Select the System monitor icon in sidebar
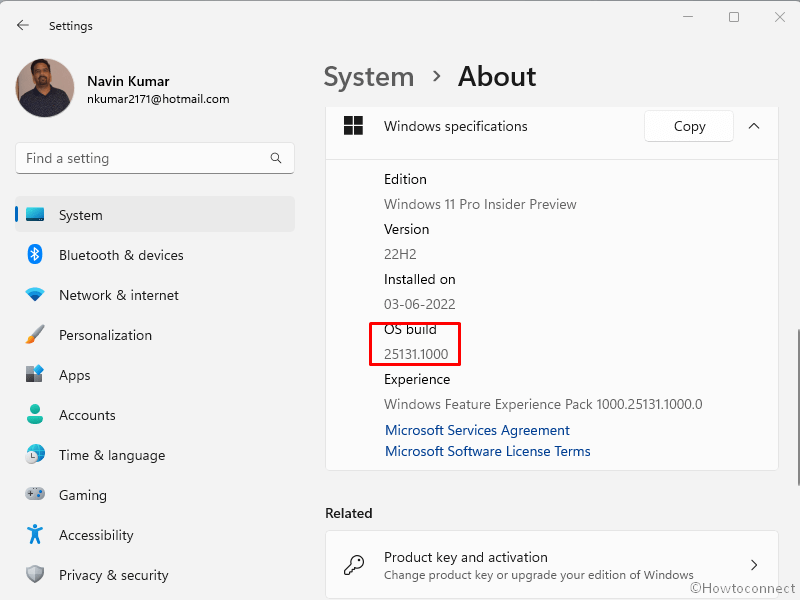The image size is (800, 600). click(x=35, y=215)
